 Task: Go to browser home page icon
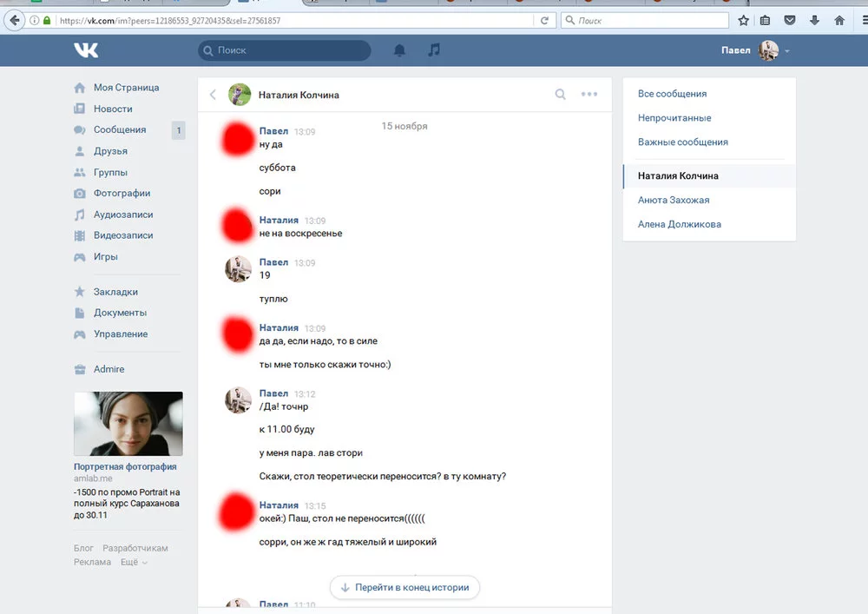(839, 21)
